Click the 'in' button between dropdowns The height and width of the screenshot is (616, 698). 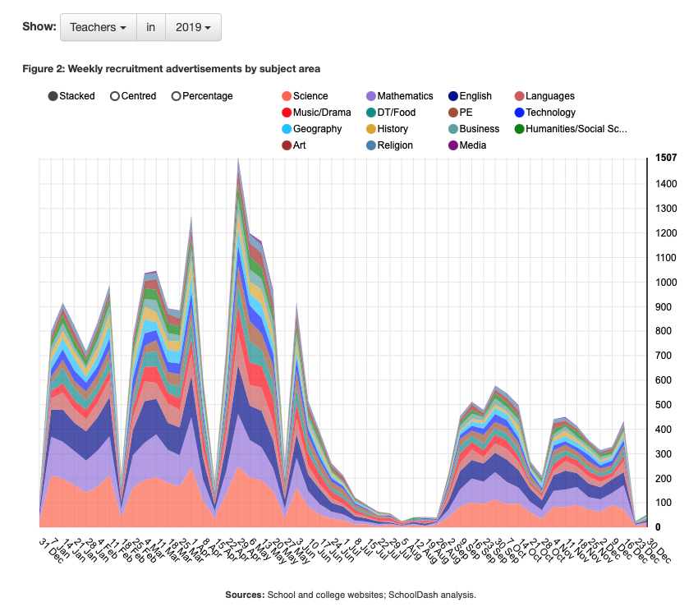click(x=151, y=27)
